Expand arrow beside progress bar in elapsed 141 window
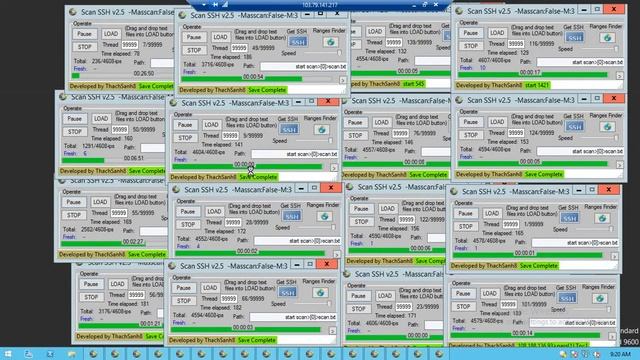Image resolution: width=640 pixels, height=360 pixels. (x=334, y=167)
